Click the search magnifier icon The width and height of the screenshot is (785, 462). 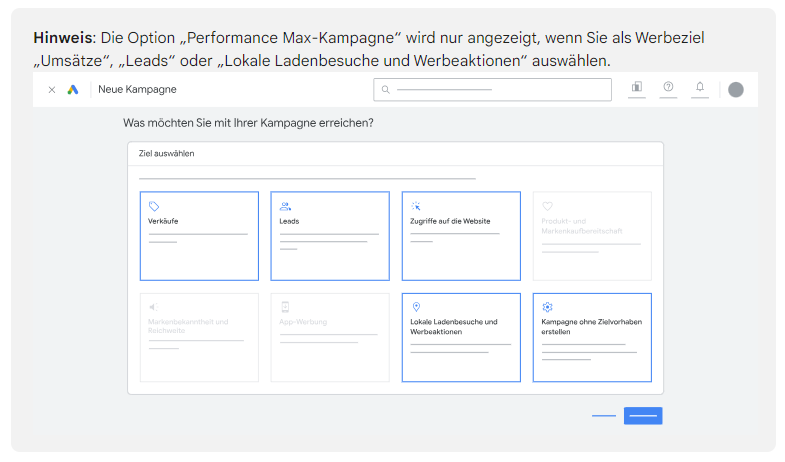tap(385, 90)
